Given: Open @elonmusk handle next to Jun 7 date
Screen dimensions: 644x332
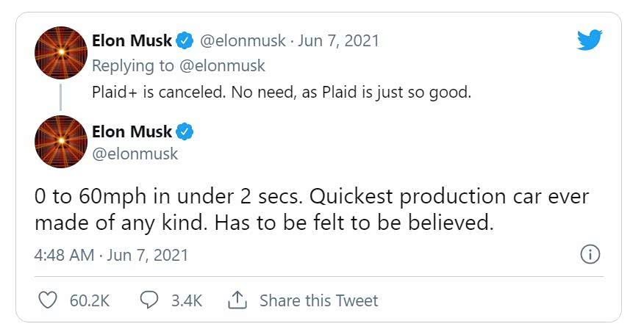Looking at the screenshot, I should click(x=243, y=41).
